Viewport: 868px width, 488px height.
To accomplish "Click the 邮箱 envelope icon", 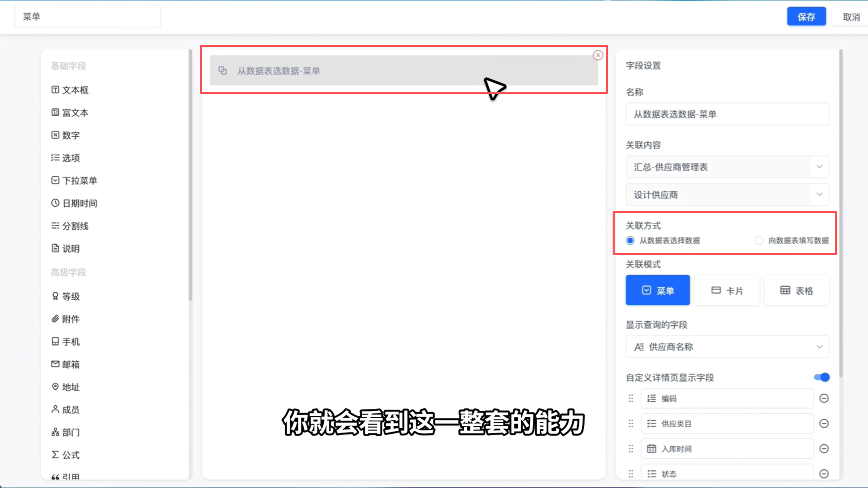I will pyautogui.click(x=55, y=364).
